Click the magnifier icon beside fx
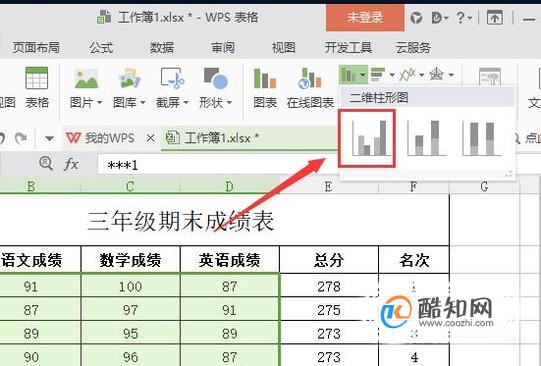 point(46,163)
